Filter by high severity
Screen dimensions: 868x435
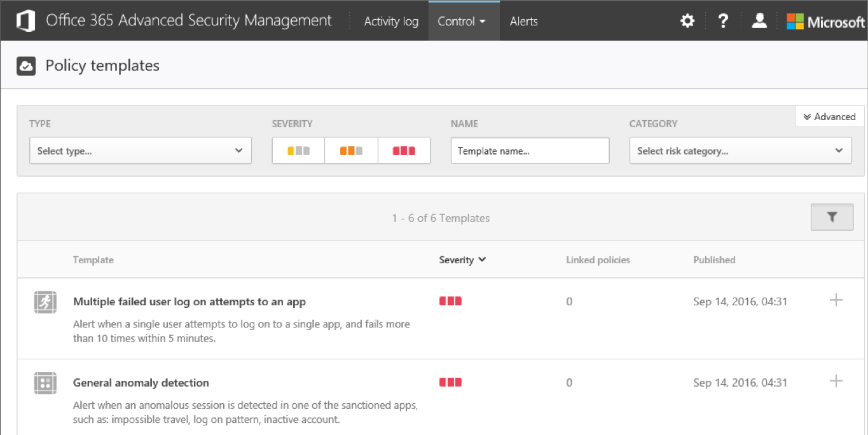pos(404,151)
